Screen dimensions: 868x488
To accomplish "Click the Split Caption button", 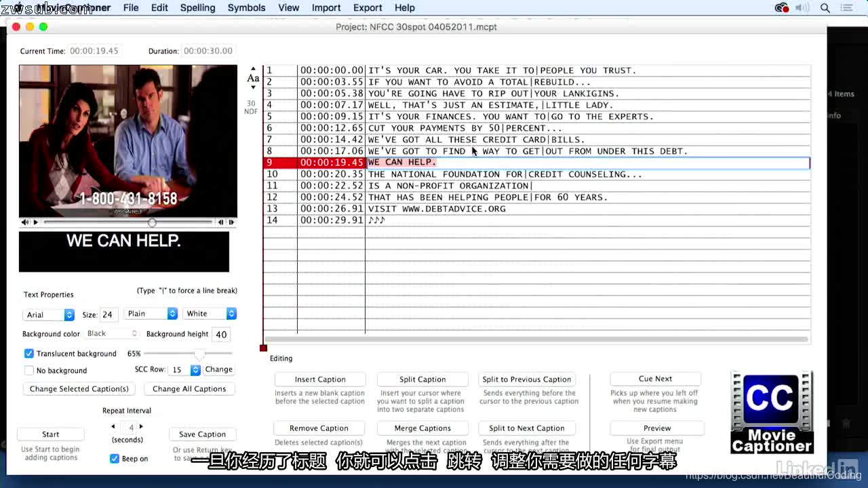I will [x=422, y=380].
